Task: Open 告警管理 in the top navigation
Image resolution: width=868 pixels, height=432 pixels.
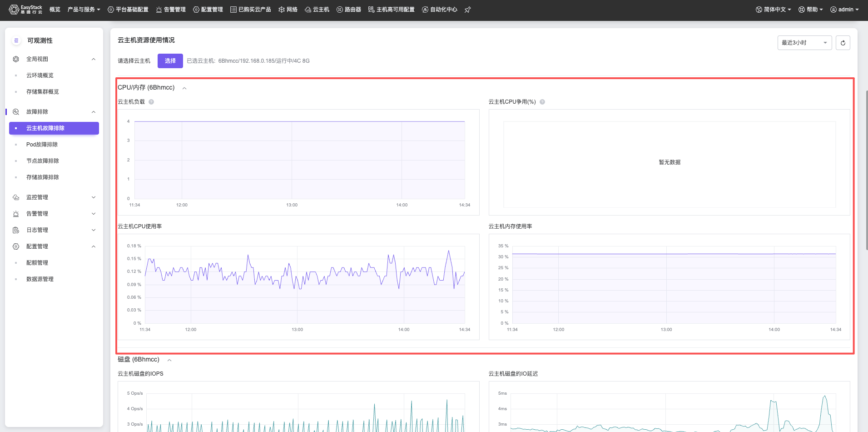Action: [171, 10]
